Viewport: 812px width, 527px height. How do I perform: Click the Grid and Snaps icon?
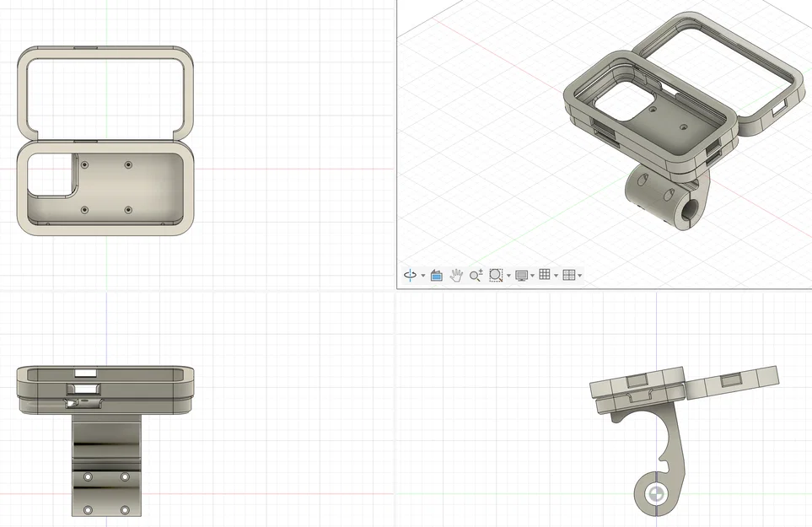coord(544,274)
